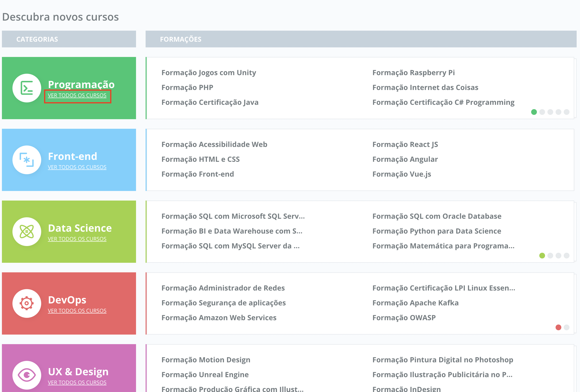The image size is (580, 392).
Task: Open Formação SQL com Microsoft SQL Serv...
Action: [233, 216]
